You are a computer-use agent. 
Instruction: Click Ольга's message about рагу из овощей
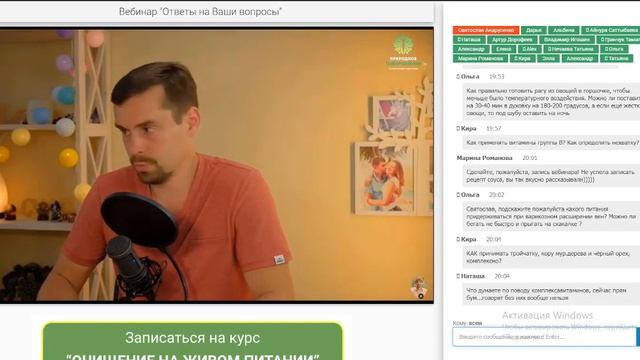(x=551, y=102)
